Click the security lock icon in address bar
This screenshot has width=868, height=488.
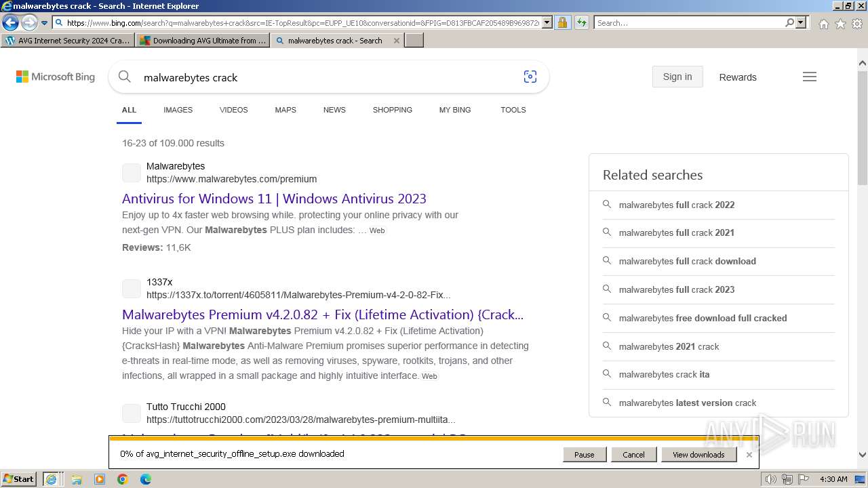tap(562, 23)
